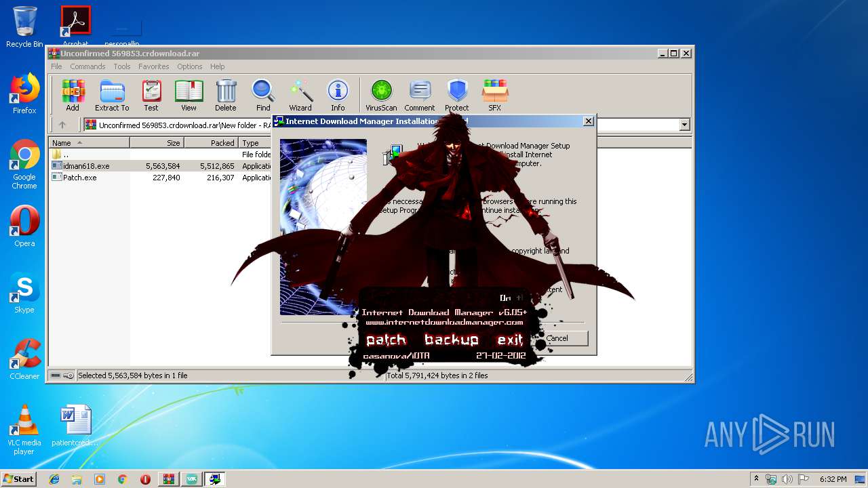This screenshot has width=868, height=488.
Task: Click the Extract To toolbar icon
Action: click(x=112, y=96)
